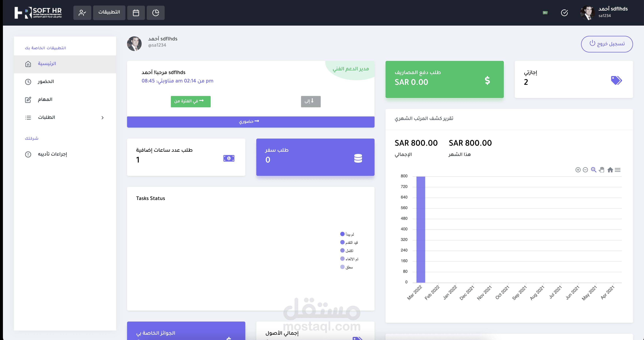
Task: Click the تسجيل خروج logout button
Action: click(x=607, y=44)
